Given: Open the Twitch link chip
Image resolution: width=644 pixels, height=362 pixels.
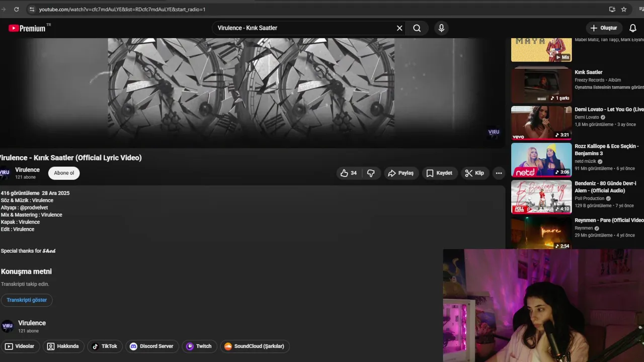Looking at the screenshot, I should tap(199, 346).
